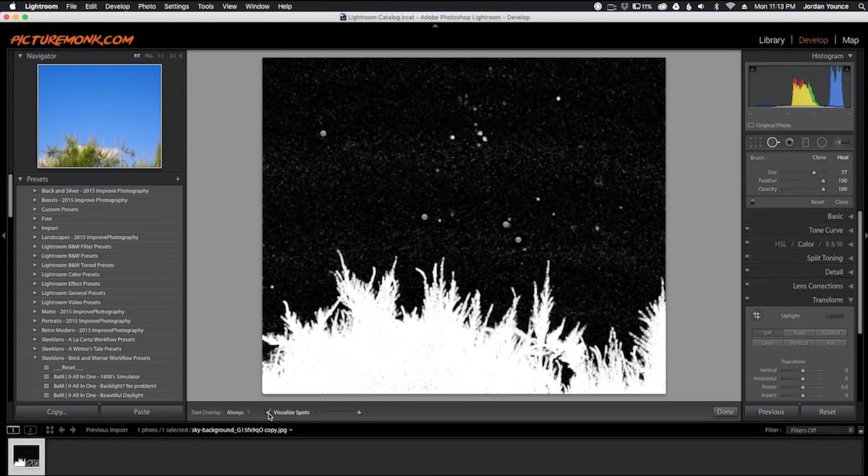
Task: Open second window display 2
Action: point(30,430)
